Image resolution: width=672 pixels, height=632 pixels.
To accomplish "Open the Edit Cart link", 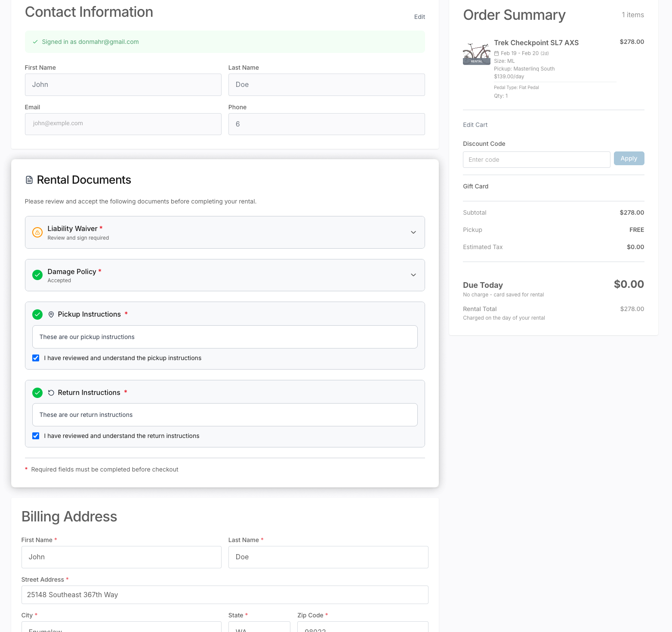I will tap(475, 125).
